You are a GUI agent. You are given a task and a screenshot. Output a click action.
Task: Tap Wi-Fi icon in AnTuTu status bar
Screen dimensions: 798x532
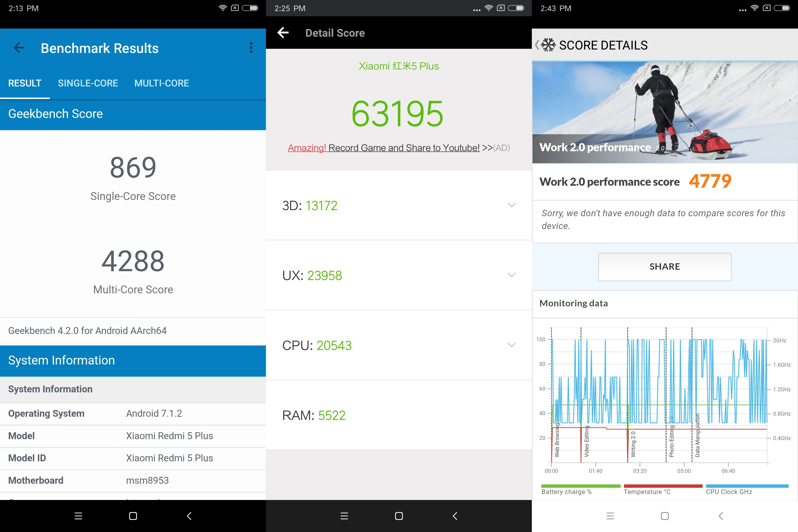point(488,8)
